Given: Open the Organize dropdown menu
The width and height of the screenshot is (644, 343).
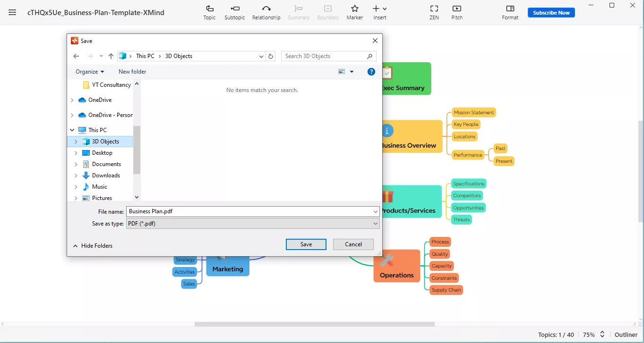Looking at the screenshot, I should pos(89,71).
